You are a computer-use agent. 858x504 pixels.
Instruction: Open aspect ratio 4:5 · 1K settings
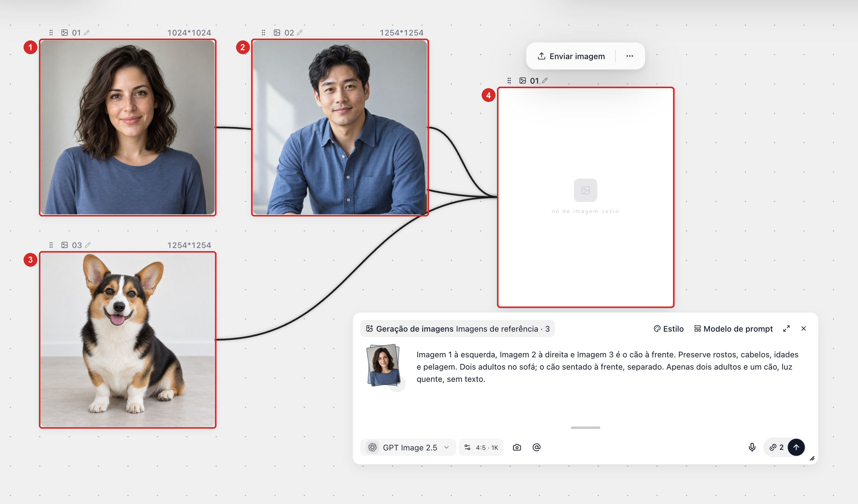click(481, 447)
